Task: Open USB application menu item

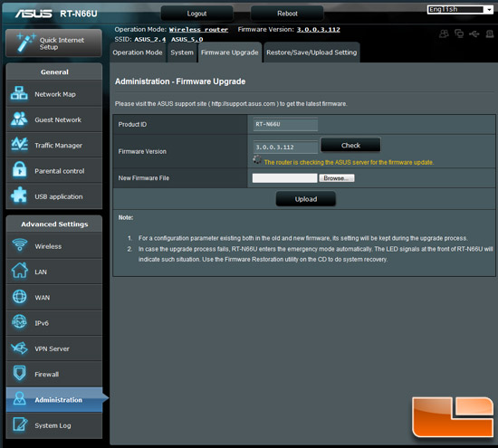Action: click(x=54, y=196)
